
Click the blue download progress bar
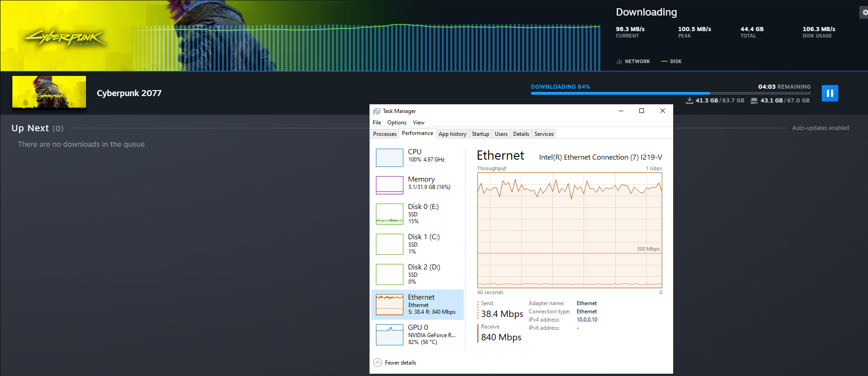click(670, 93)
